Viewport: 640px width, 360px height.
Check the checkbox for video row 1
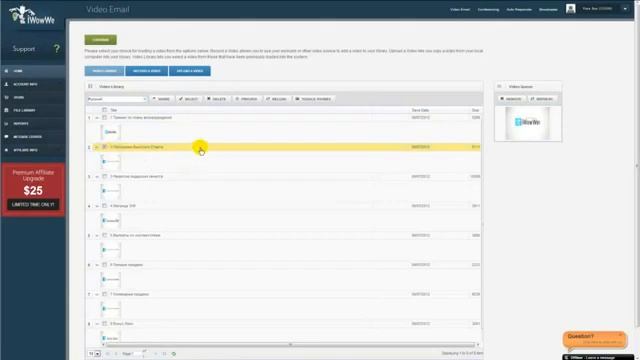104,118
